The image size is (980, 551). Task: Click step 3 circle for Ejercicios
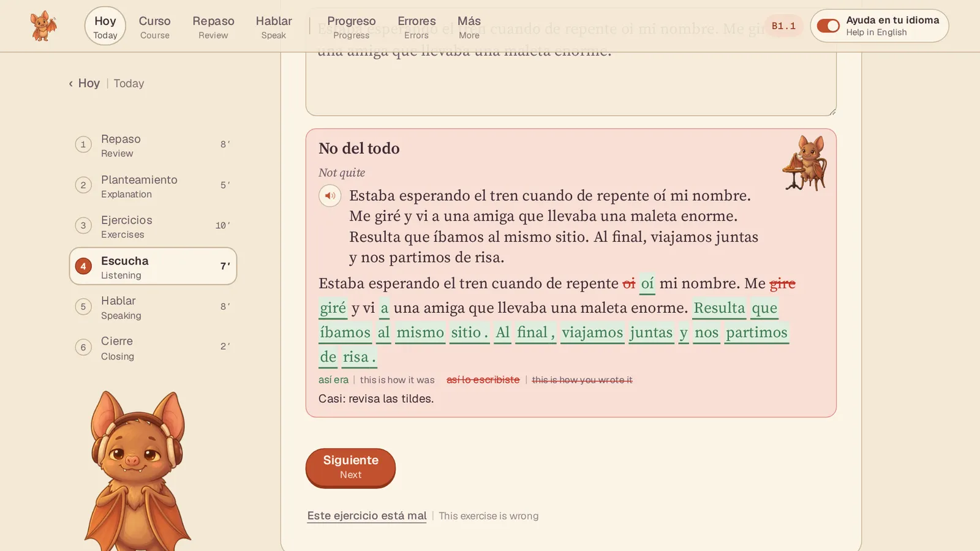coord(83,225)
